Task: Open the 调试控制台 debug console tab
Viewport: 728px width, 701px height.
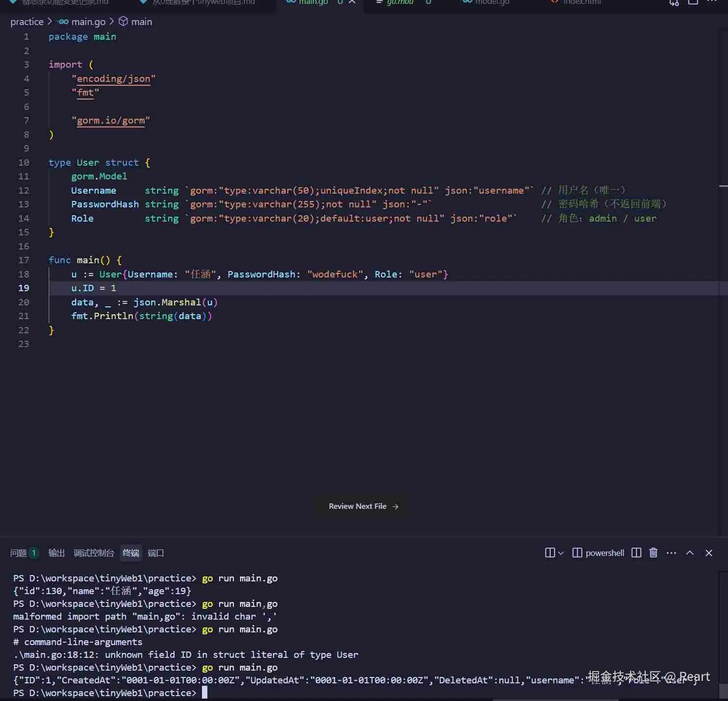Action: (94, 553)
